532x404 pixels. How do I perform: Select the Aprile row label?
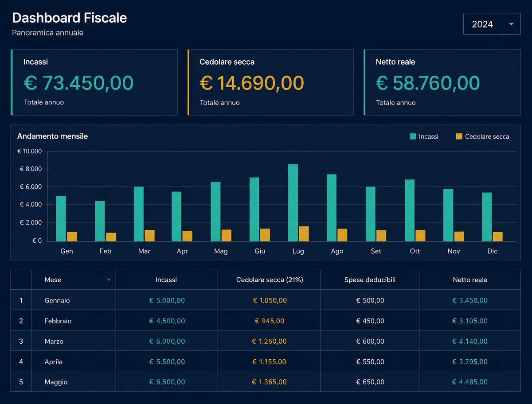click(x=54, y=361)
